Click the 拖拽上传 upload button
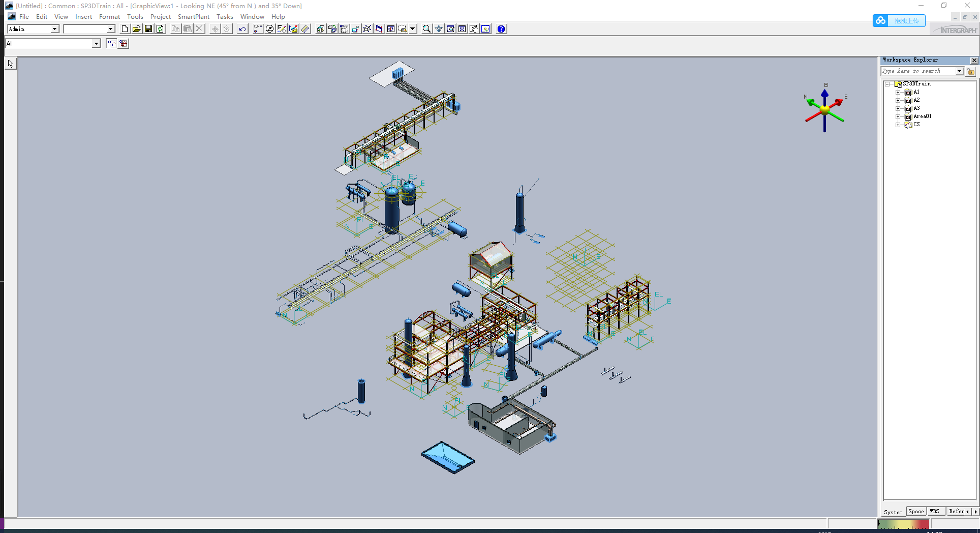Image resolution: width=980 pixels, height=533 pixels. (906, 21)
